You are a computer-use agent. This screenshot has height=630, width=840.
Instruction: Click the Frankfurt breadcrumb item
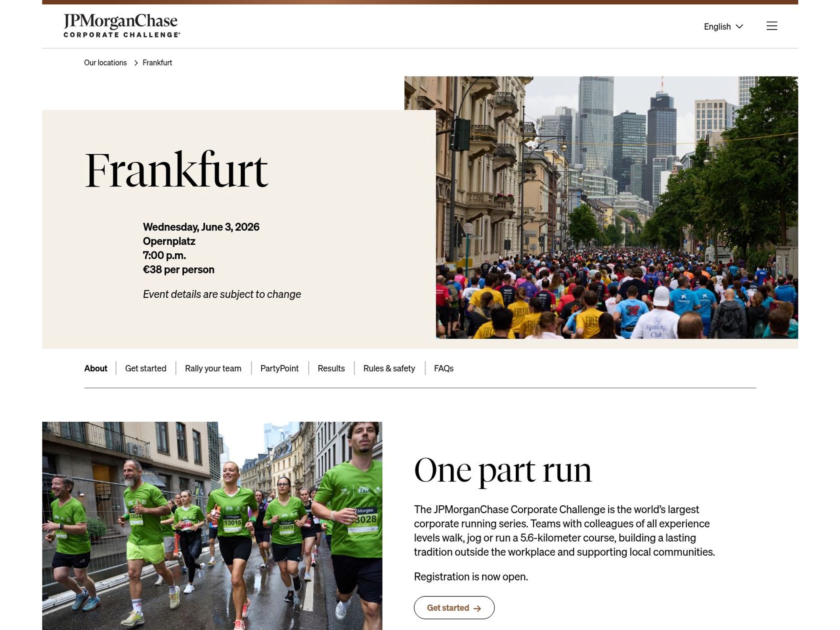(x=157, y=63)
